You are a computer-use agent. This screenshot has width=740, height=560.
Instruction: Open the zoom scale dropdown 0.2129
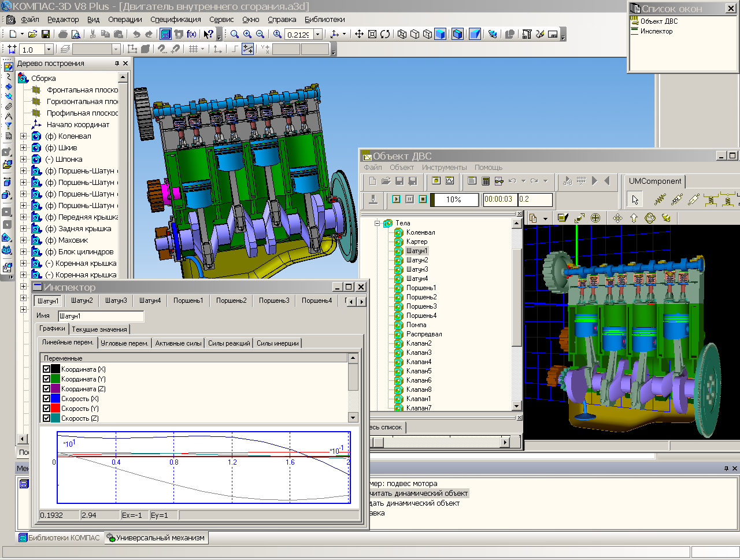(x=317, y=35)
